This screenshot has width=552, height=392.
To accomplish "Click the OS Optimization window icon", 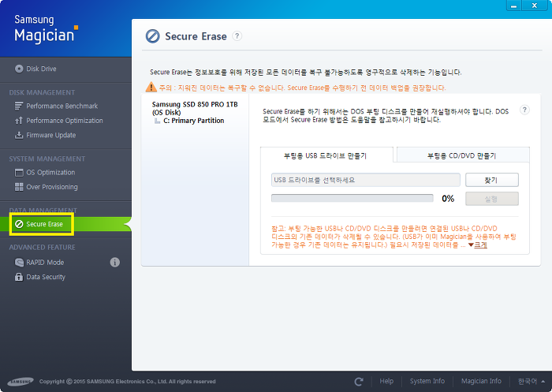I will 19,173.
